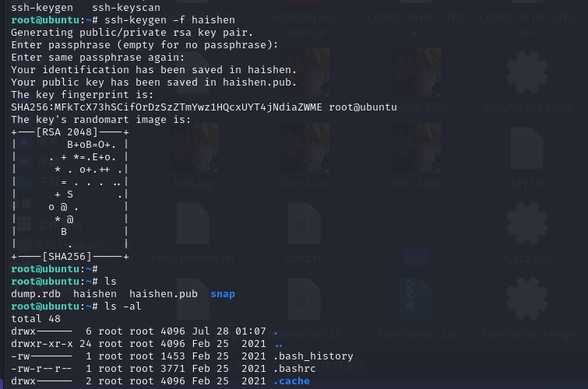Click '.bashrc' in the file listing

point(294,369)
